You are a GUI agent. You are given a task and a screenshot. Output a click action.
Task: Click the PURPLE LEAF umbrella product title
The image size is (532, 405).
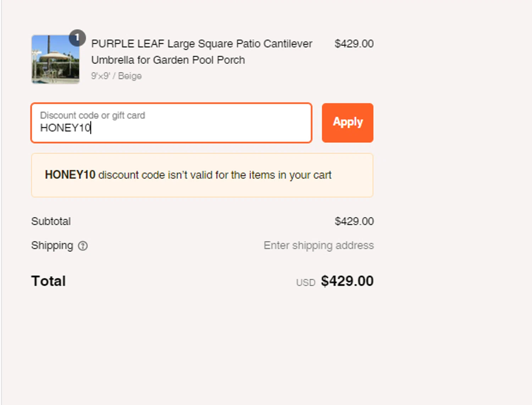click(201, 44)
